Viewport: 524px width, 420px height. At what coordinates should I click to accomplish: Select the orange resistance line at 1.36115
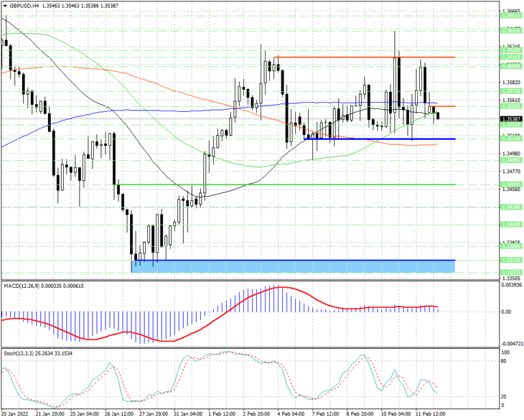tap(364, 57)
